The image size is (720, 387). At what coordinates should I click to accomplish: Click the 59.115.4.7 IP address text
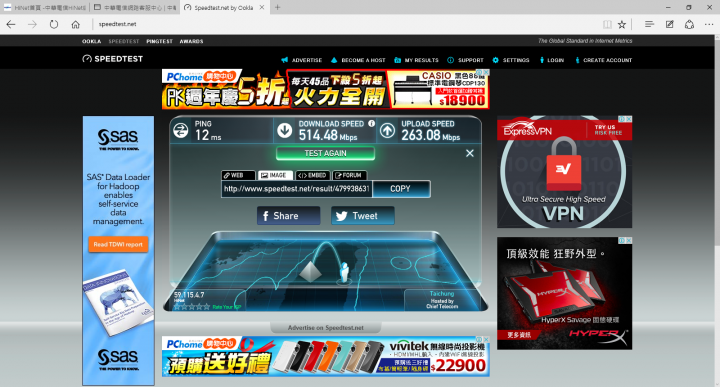(189, 295)
